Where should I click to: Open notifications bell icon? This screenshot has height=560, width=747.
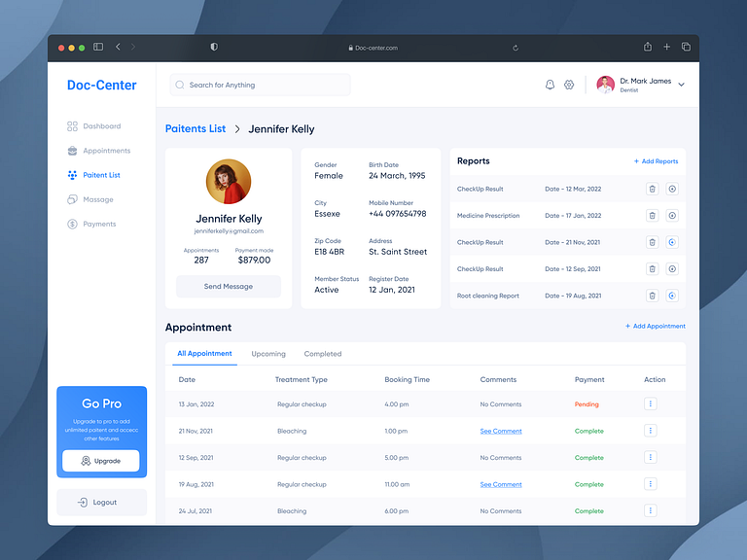point(550,85)
